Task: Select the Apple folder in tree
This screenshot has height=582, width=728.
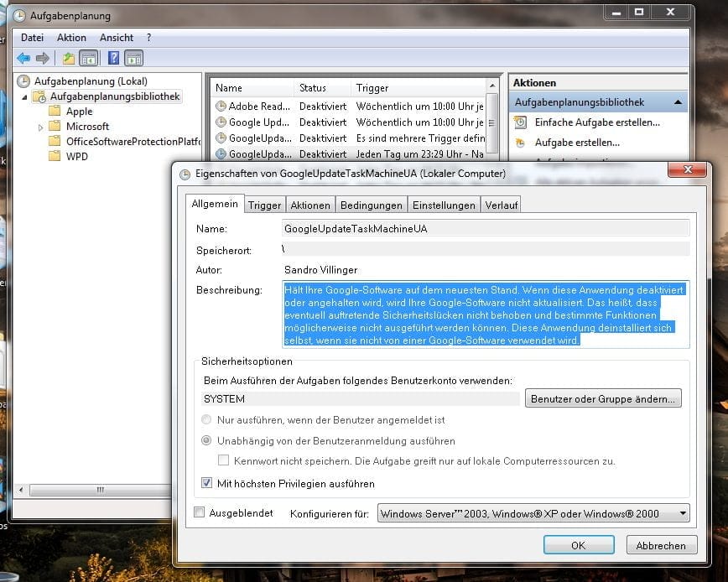Action: pyautogui.click(x=79, y=112)
